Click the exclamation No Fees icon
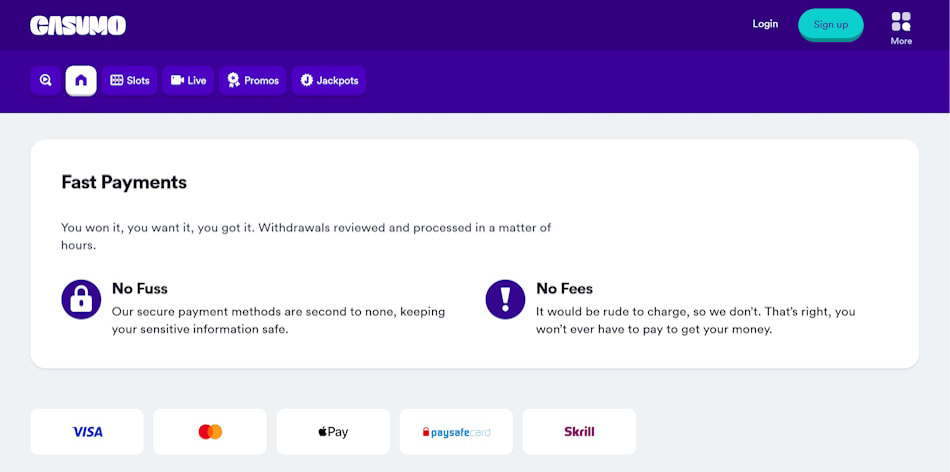This screenshot has width=950, height=472. click(505, 299)
